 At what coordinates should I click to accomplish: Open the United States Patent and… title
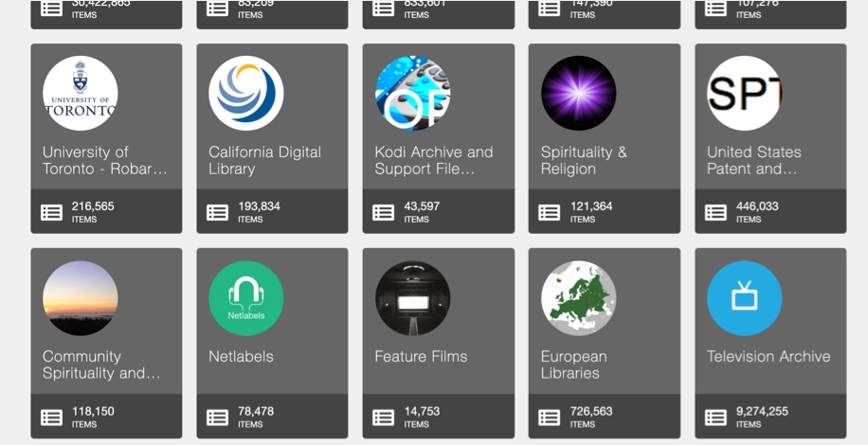tap(754, 160)
